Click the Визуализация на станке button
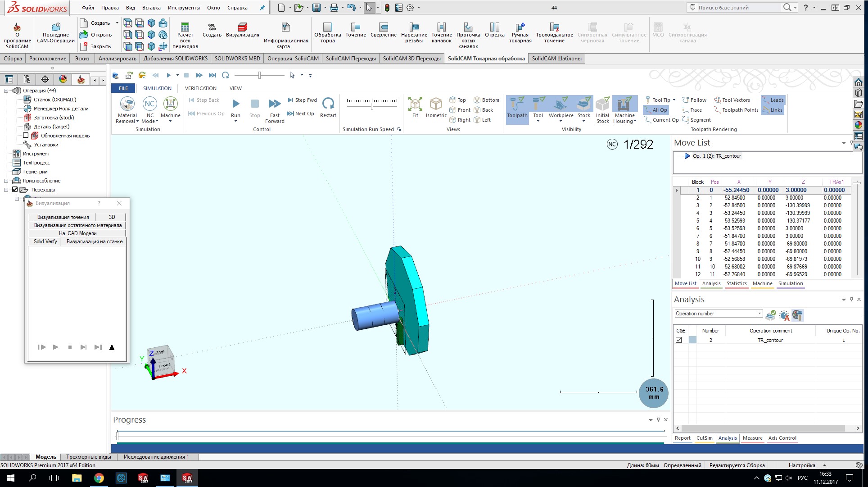This screenshot has width=868, height=487. 95,241
